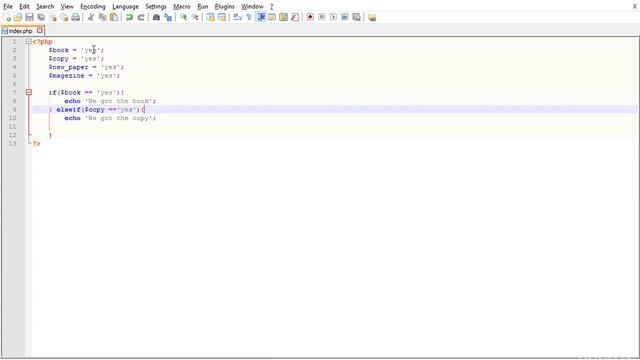Open the Plugins menu

[224, 7]
